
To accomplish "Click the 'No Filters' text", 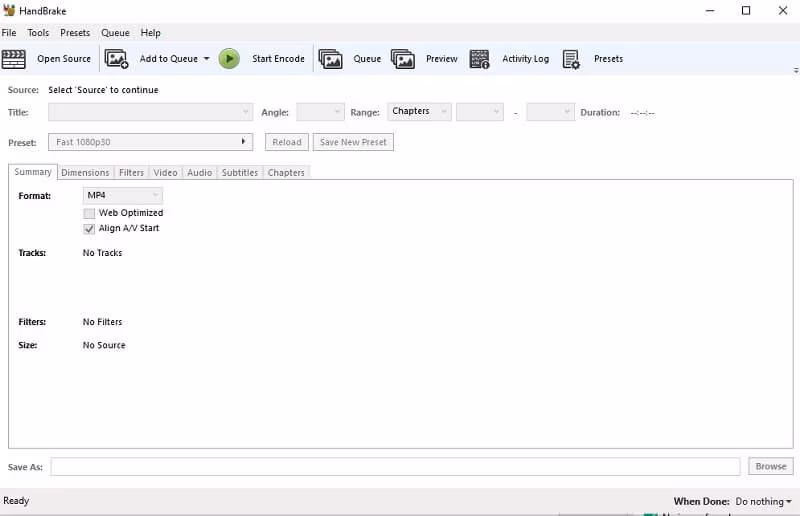I will (103, 322).
